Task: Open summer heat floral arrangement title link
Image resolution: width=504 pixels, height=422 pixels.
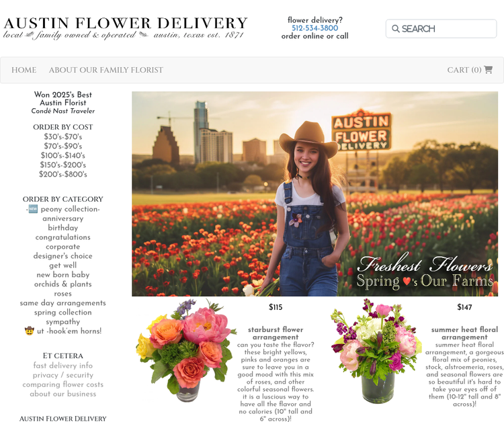Action: click(464, 333)
